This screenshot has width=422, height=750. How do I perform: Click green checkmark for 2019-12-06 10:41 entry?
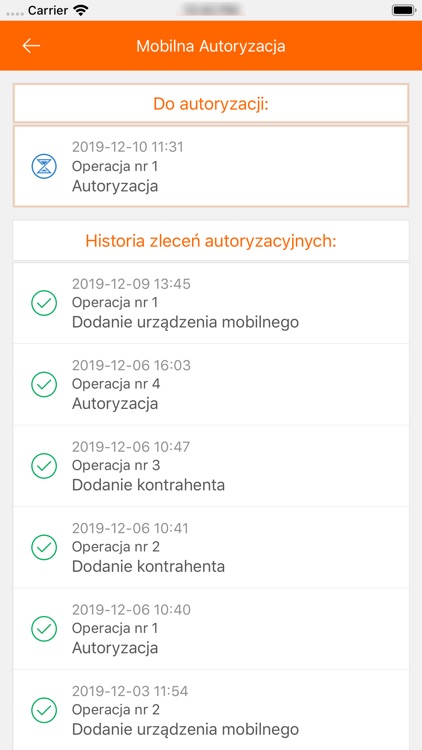point(44,547)
